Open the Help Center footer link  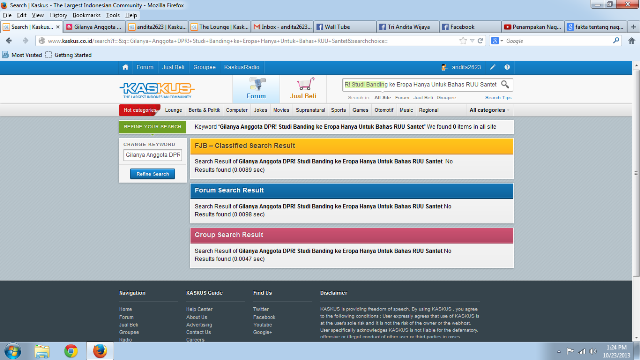click(199, 309)
